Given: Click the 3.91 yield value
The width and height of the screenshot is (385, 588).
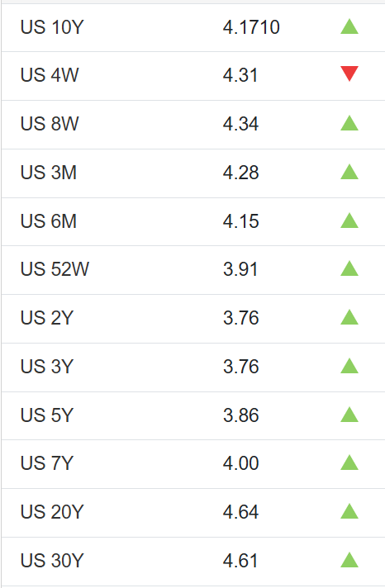Looking at the screenshot, I should click(240, 269).
